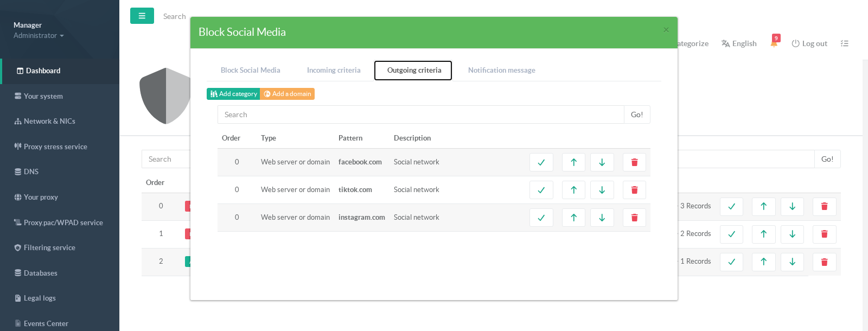This screenshot has height=331, width=868.
Task: Open Your proxy in the sidebar
Action: 60,197
